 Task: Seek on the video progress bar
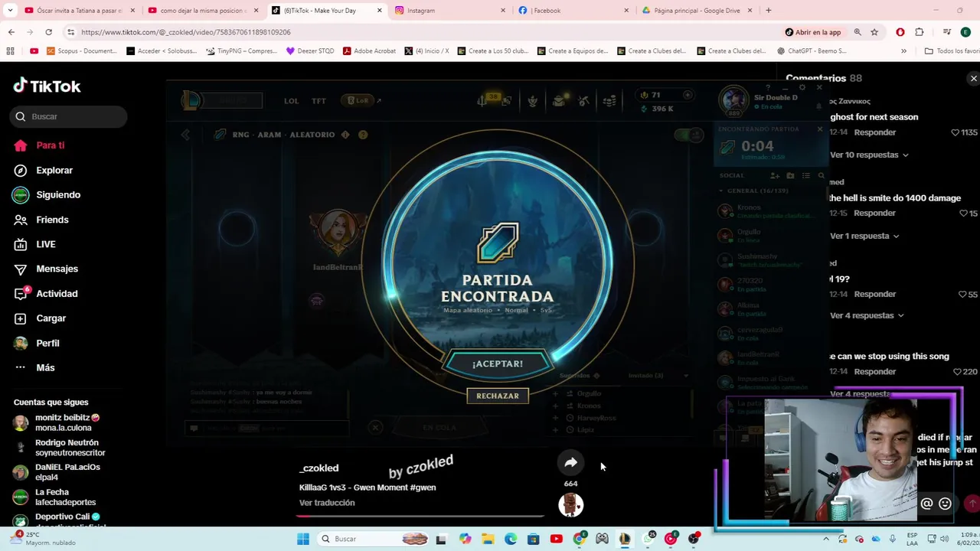tap(420, 517)
